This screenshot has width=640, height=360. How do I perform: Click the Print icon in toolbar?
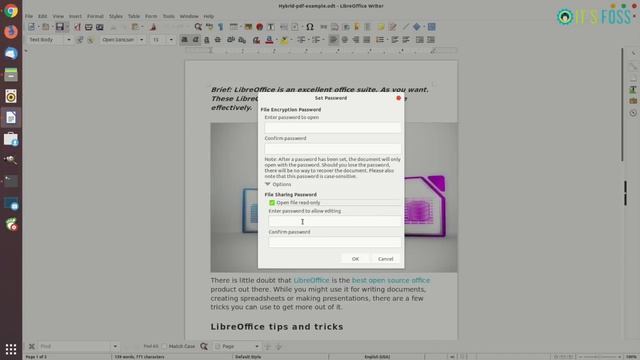(x=88, y=27)
